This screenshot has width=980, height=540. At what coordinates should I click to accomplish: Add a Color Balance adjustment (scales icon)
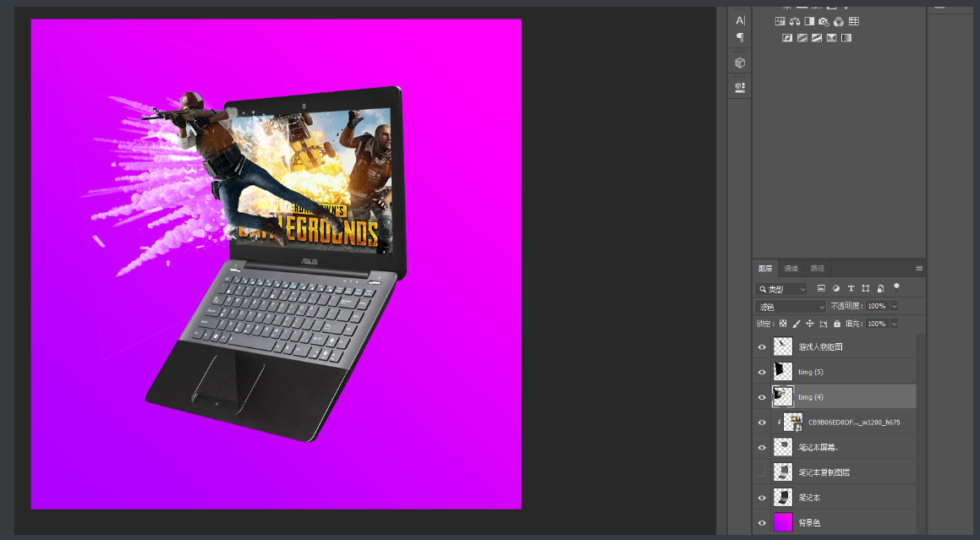pyautogui.click(x=794, y=21)
